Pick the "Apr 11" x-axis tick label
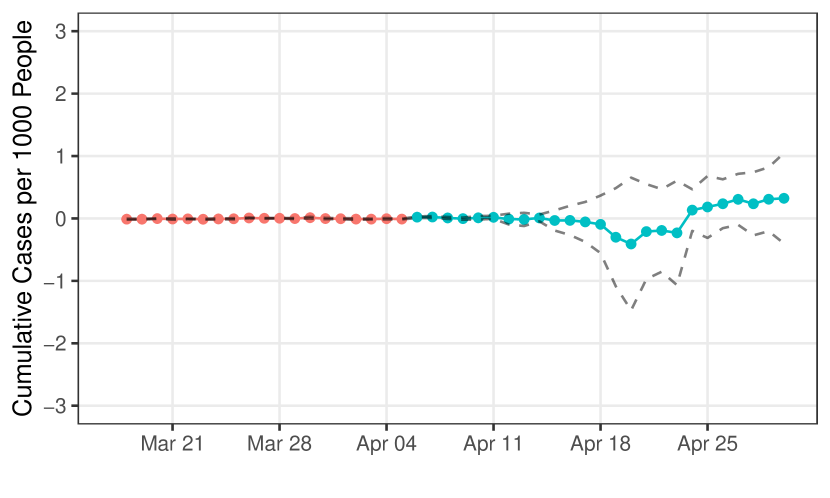830x498 pixels. pos(493,443)
